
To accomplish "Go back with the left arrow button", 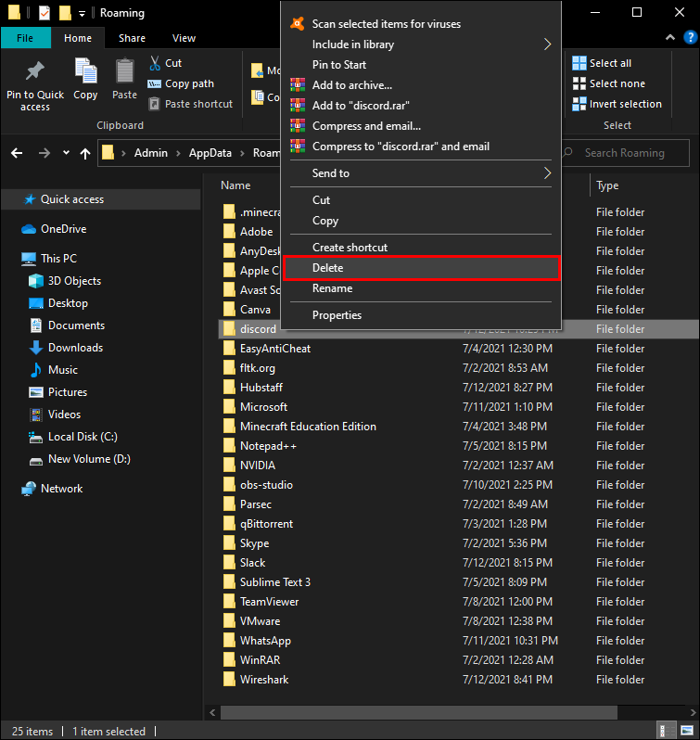I will [x=17, y=153].
